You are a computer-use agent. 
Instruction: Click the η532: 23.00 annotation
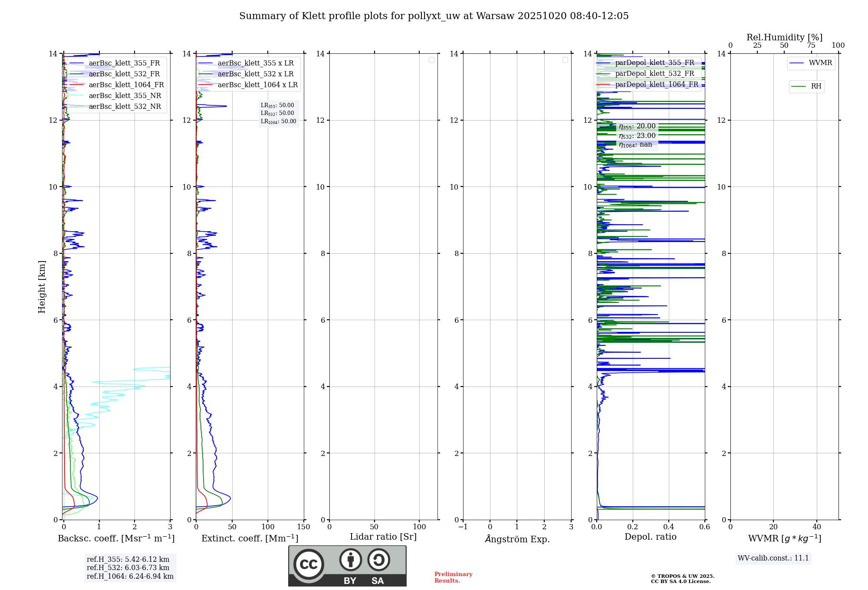(637, 136)
